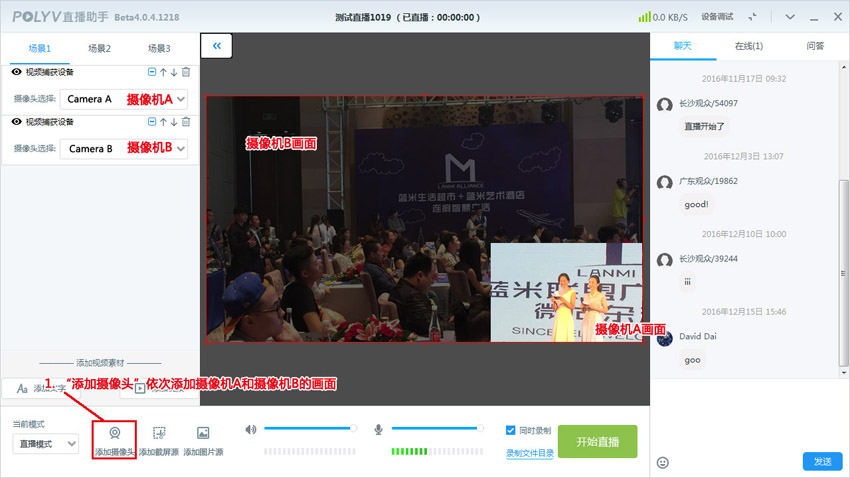Mute the speaker volume icon
Image resolution: width=850 pixels, height=478 pixels.
250,430
